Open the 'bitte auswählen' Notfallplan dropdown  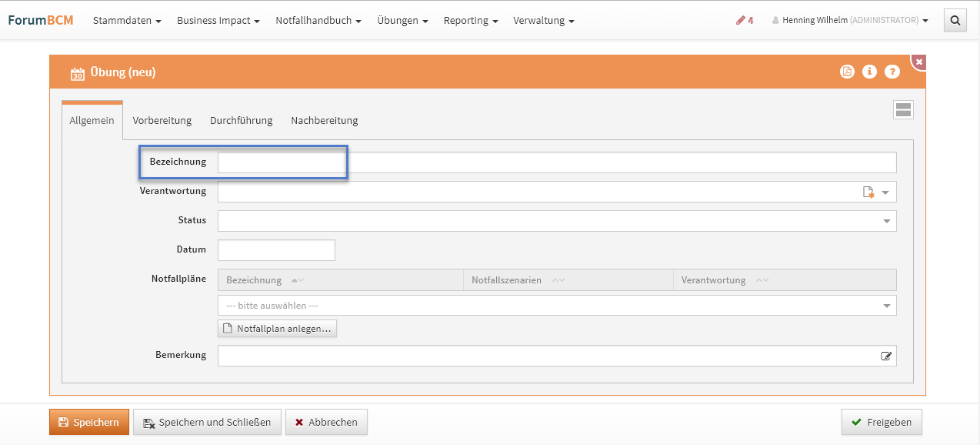pos(886,306)
